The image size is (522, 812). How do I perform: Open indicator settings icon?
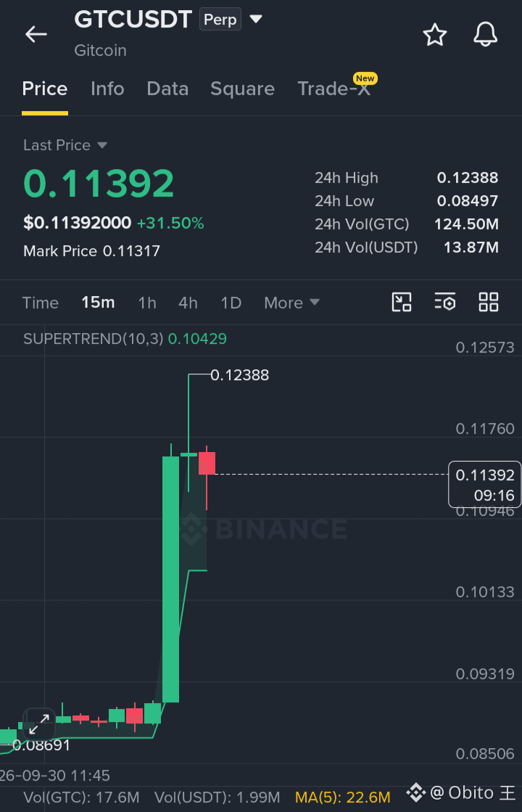tap(445, 302)
